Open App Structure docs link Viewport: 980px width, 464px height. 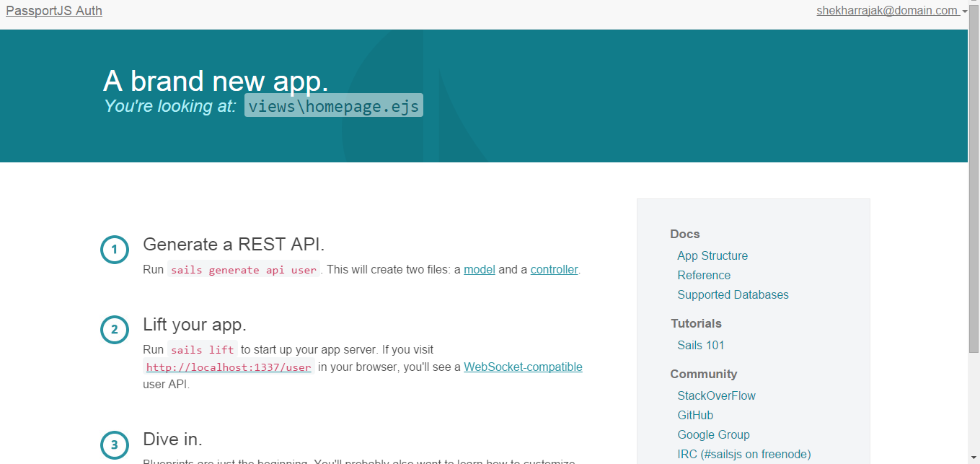[712, 255]
